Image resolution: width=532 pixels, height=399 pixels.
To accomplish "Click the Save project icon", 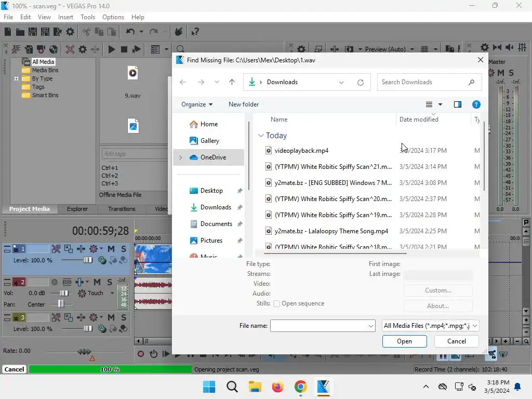I will click(33, 32).
